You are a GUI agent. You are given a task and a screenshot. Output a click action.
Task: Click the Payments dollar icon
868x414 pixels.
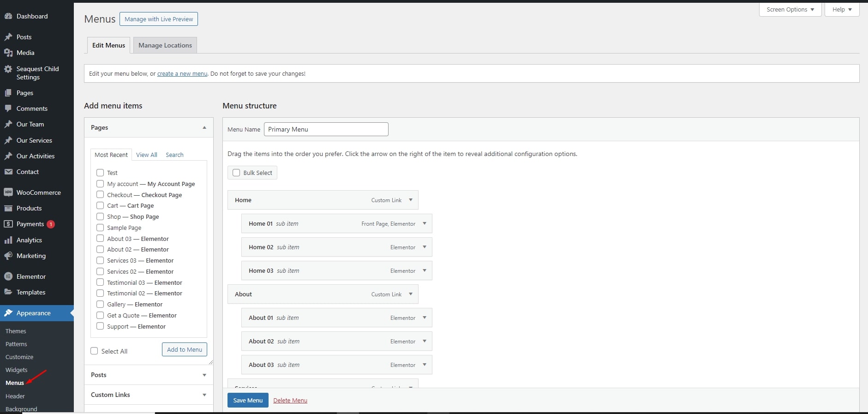click(x=8, y=224)
